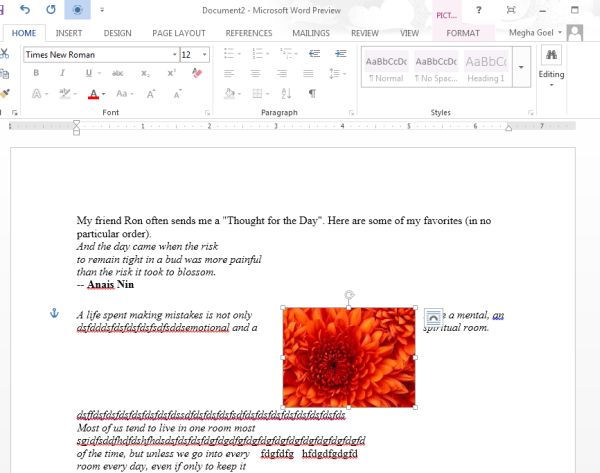The width and height of the screenshot is (600, 473).
Task: Open the PAGE LAYOUT tab
Action: pyautogui.click(x=179, y=33)
